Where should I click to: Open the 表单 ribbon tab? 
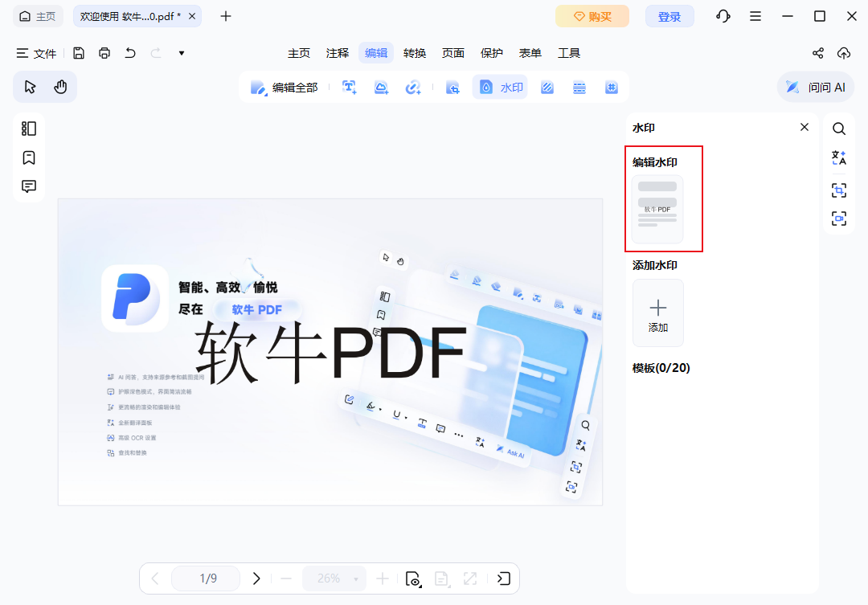coord(530,53)
